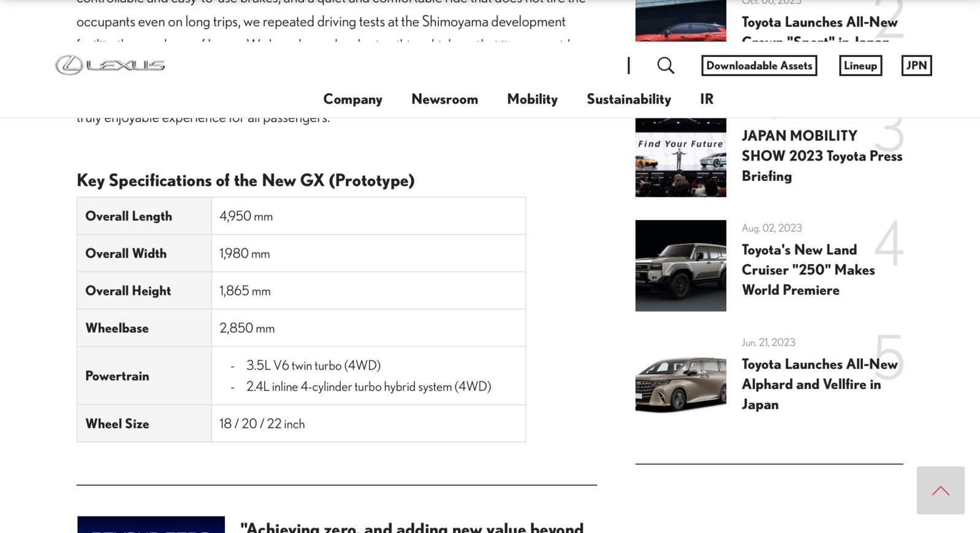This screenshot has width=980, height=533.
Task: Open Downloadable Assets
Action: point(759,66)
